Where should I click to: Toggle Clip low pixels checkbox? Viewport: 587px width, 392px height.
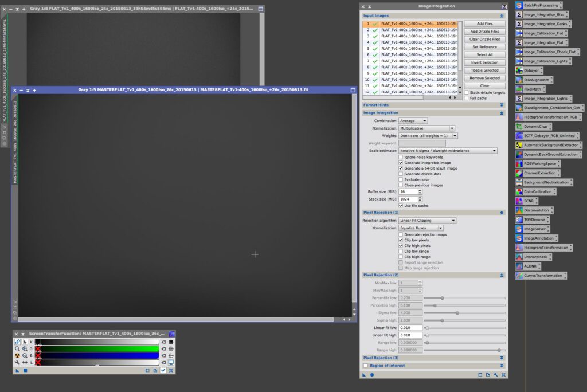[401, 240]
